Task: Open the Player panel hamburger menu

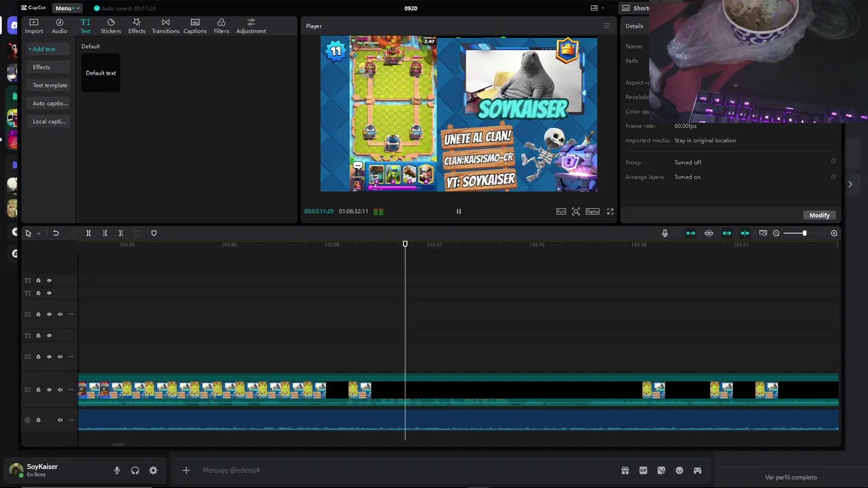Action: tap(606, 26)
